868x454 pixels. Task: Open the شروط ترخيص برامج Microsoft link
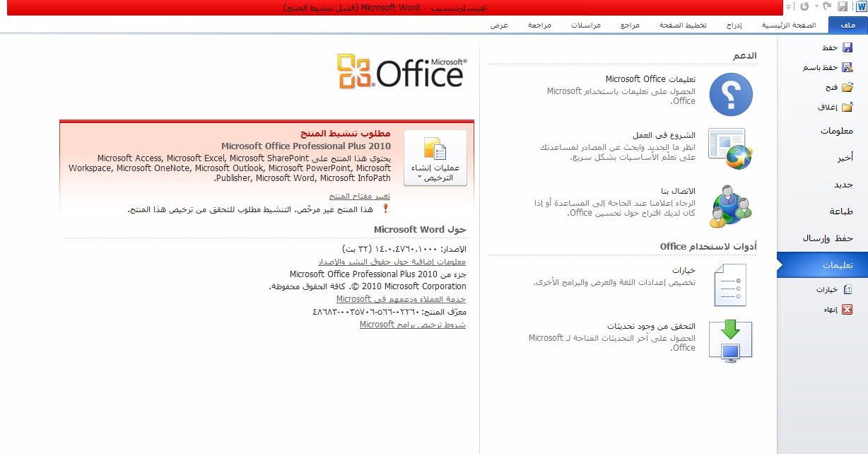pyautogui.click(x=413, y=325)
